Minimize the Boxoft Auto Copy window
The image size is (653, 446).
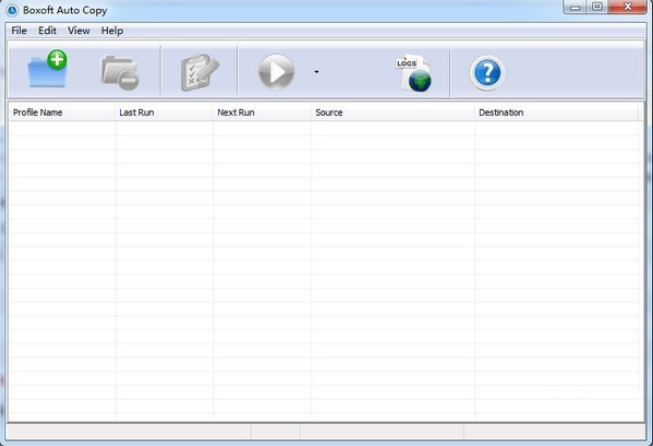tap(576, 8)
